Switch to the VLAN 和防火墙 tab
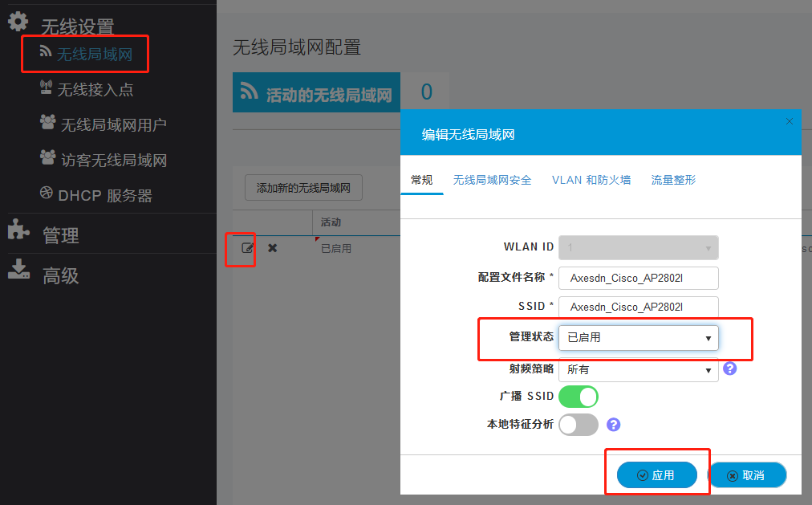 click(591, 180)
